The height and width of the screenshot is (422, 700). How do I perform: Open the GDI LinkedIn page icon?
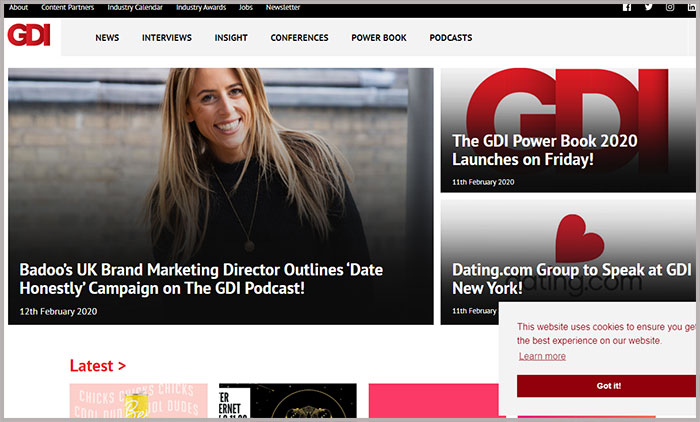tap(692, 7)
